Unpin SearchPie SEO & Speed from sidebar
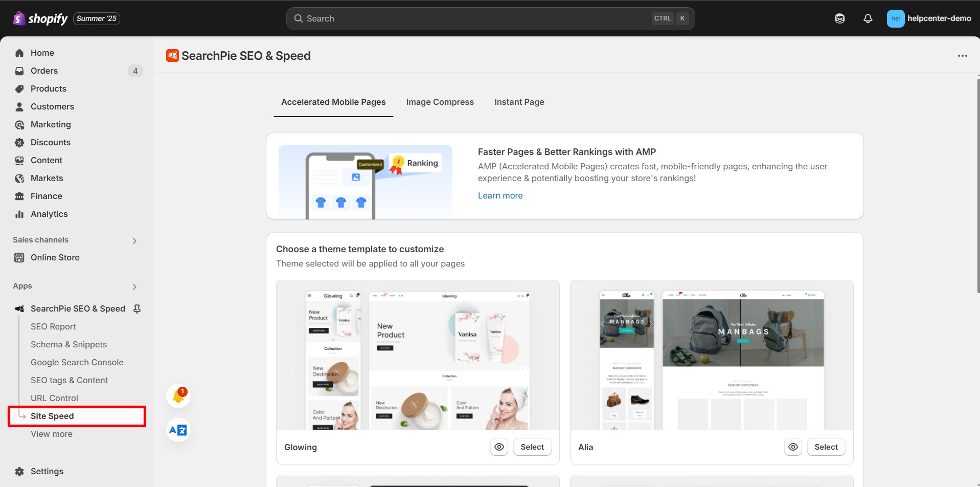The image size is (980, 487). pyautogui.click(x=137, y=308)
